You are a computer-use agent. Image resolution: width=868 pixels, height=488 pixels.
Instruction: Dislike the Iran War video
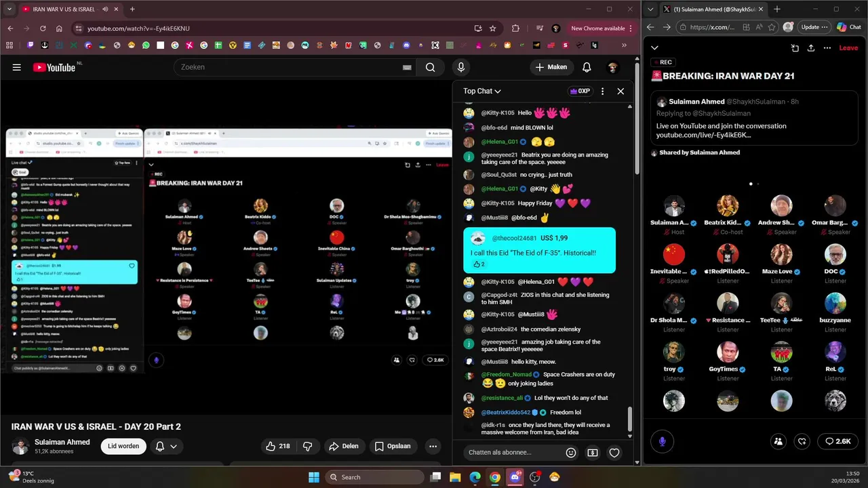coord(307,446)
